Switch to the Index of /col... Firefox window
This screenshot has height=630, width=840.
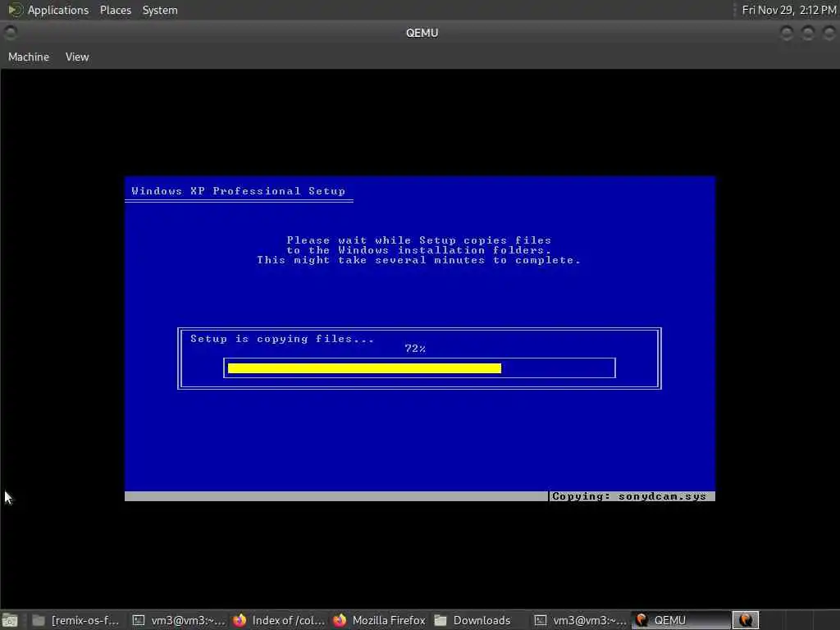click(x=279, y=620)
